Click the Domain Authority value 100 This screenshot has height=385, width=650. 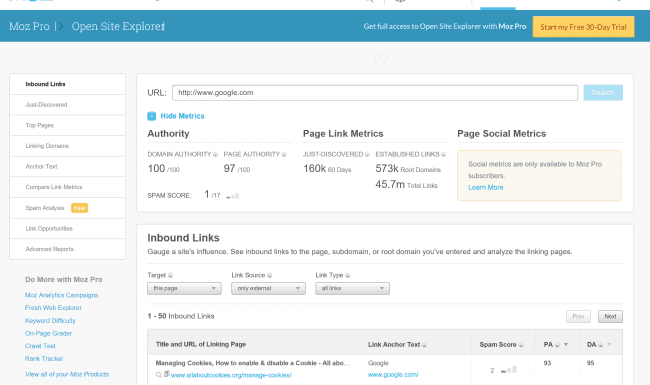coord(156,169)
